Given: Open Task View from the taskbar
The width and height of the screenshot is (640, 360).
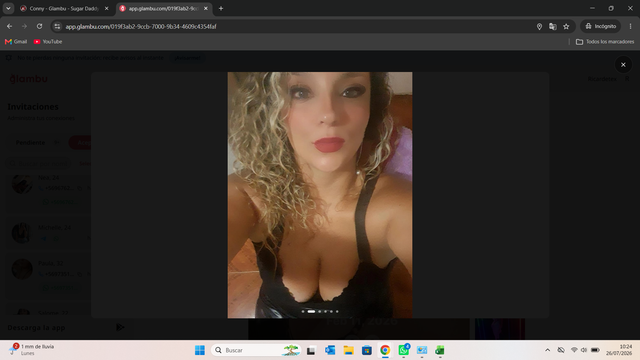Looking at the screenshot, I should [311, 350].
